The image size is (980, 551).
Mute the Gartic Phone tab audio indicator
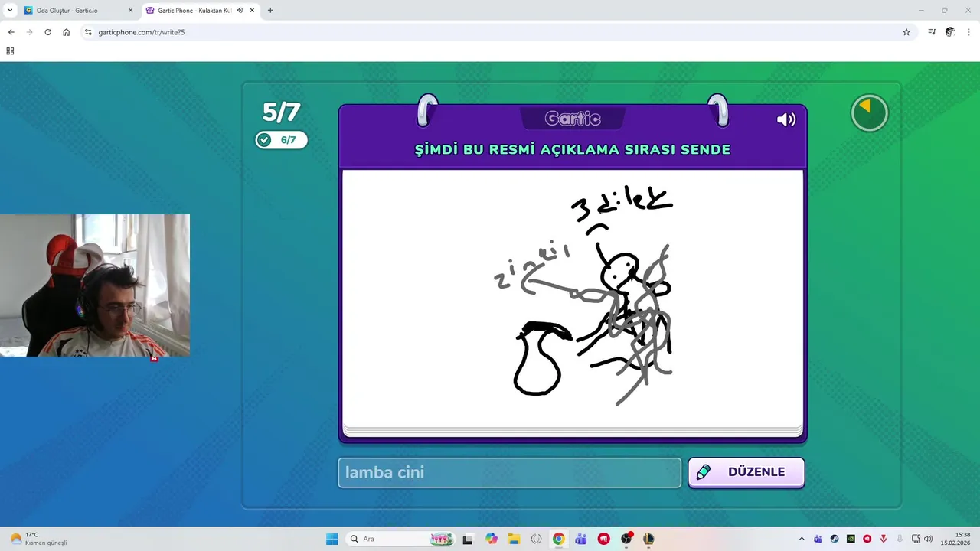pos(240,11)
